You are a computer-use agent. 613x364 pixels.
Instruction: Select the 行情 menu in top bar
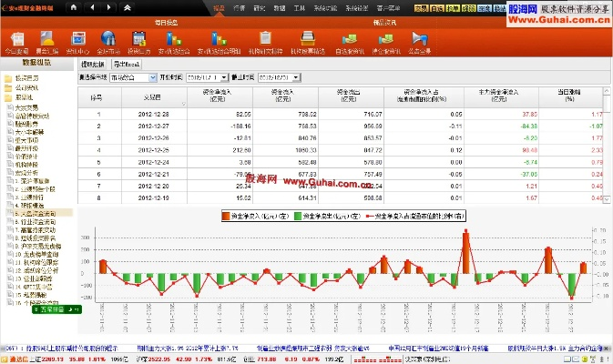pos(240,7)
